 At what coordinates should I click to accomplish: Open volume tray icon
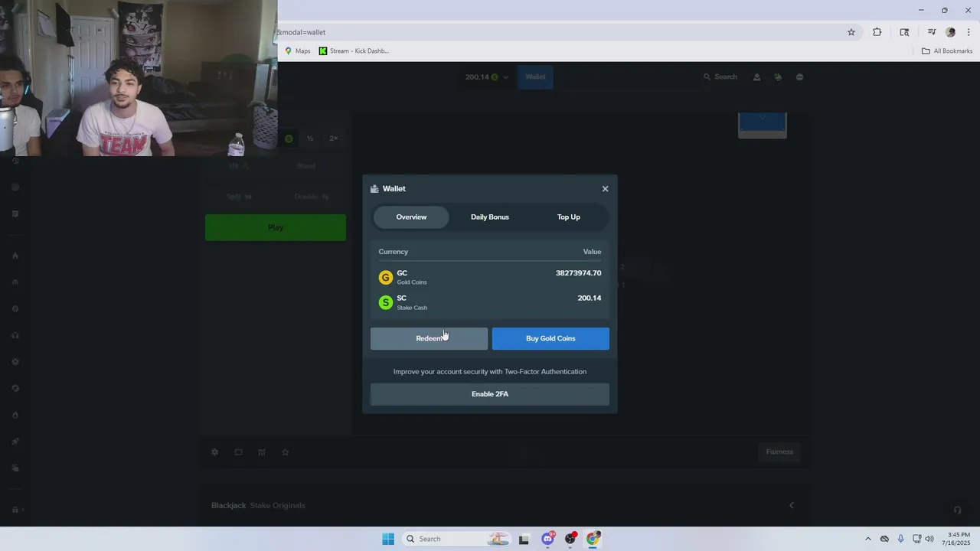(x=929, y=539)
